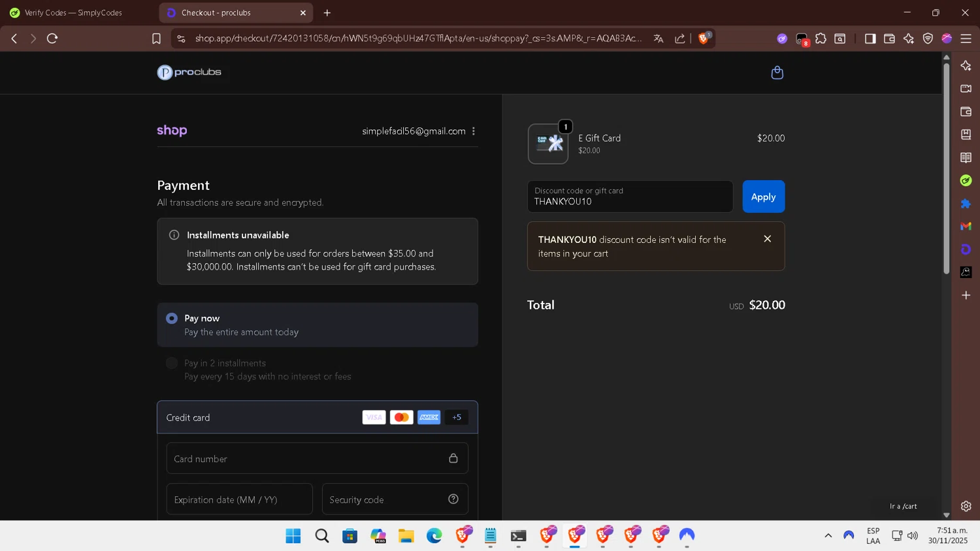
Task: Open Windows taskbar search
Action: [x=321, y=536]
